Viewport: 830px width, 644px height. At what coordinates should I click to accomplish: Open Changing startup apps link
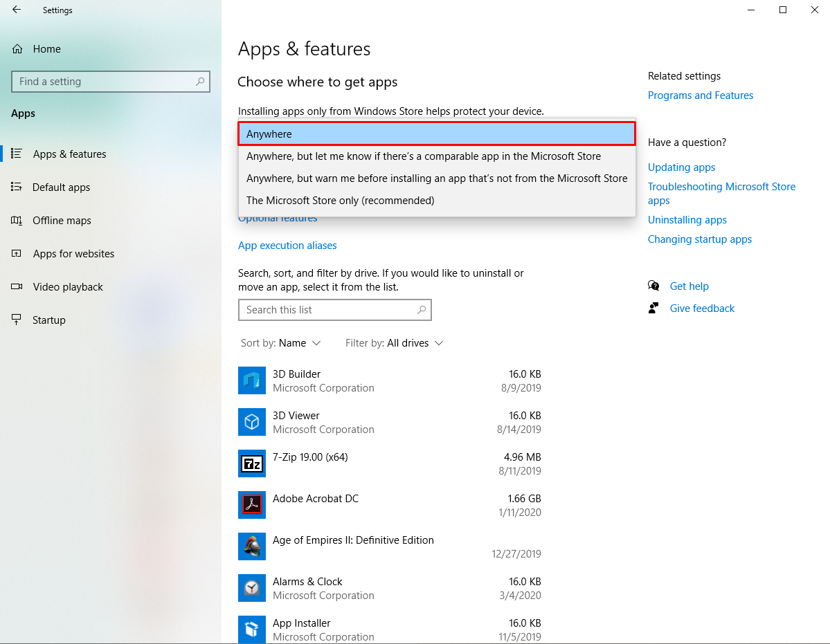tap(700, 239)
